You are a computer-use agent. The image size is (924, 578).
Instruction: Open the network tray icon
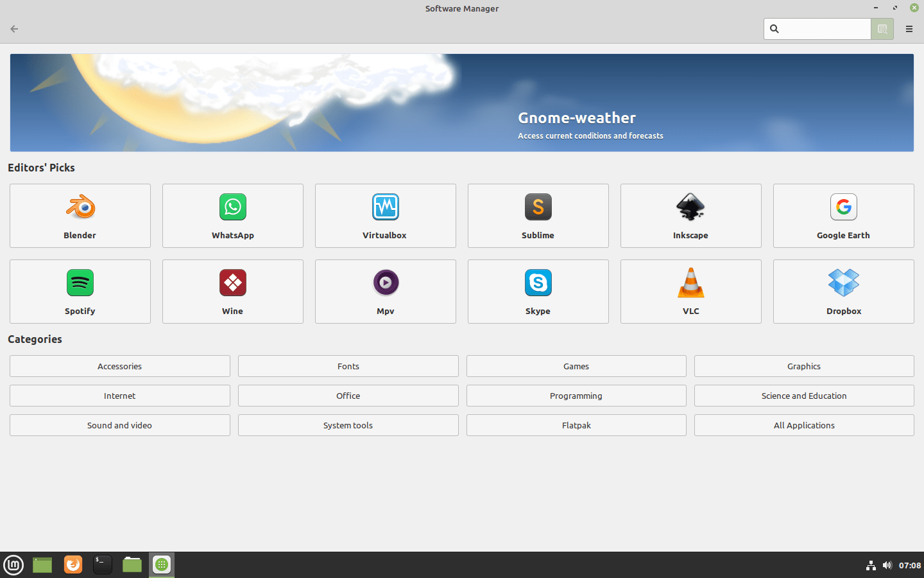(x=871, y=565)
